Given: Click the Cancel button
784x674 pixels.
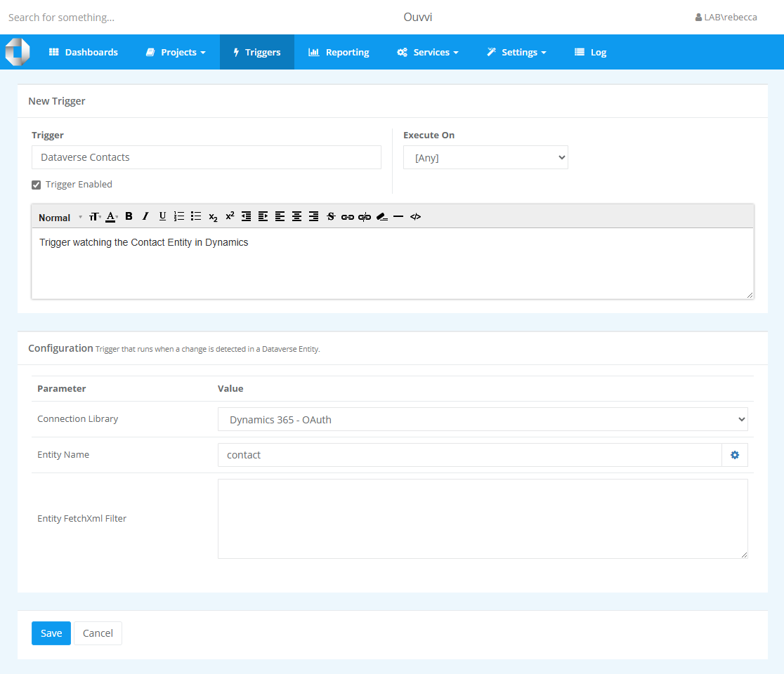Looking at the screenshot, I should (98, 633).
